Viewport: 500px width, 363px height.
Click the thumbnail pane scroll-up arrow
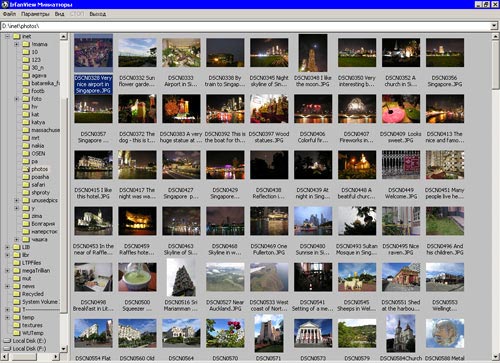click(495, 36)
